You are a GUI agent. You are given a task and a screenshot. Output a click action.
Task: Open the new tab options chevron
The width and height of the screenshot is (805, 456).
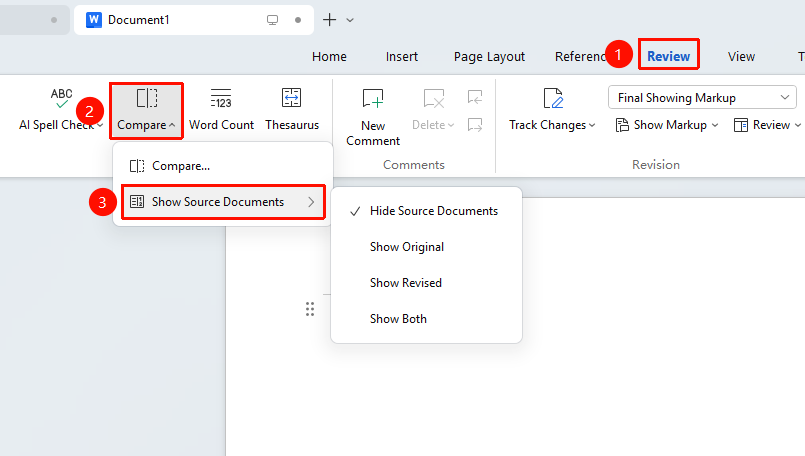[350, 21]
